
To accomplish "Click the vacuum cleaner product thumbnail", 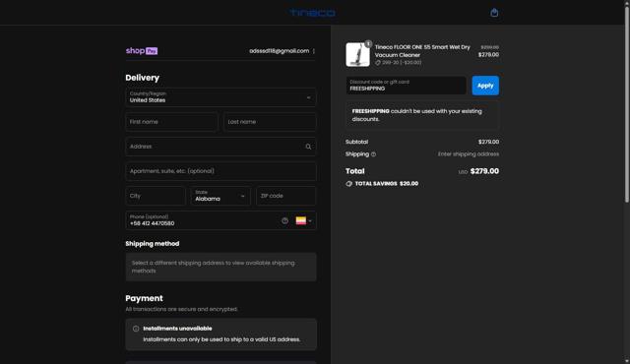I will (357, 54).
